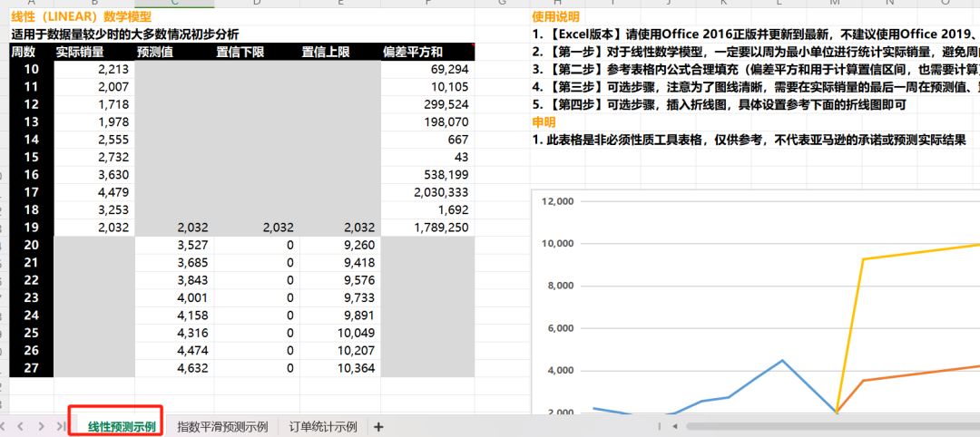
Task: Select week 18 sales cell 3,253
Action: pos(94,209)
